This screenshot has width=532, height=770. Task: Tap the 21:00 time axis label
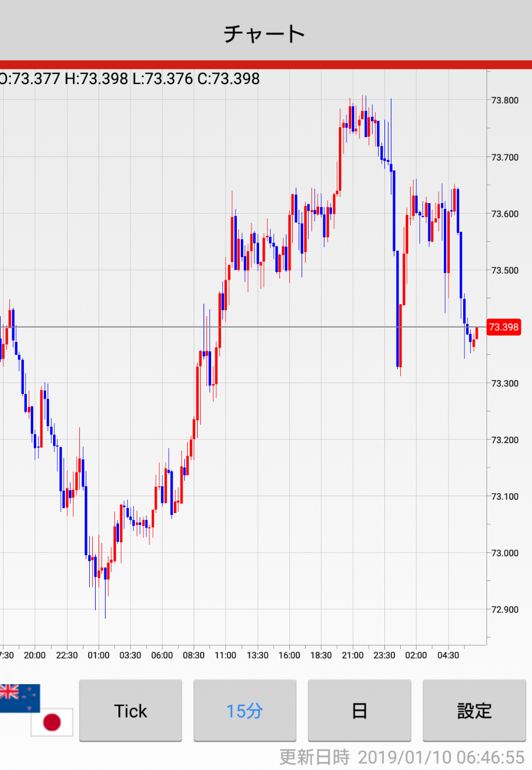(x=352, y=655)
